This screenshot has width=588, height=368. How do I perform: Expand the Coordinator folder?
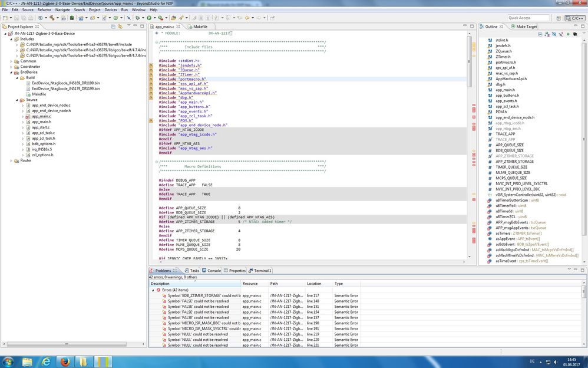12,67
